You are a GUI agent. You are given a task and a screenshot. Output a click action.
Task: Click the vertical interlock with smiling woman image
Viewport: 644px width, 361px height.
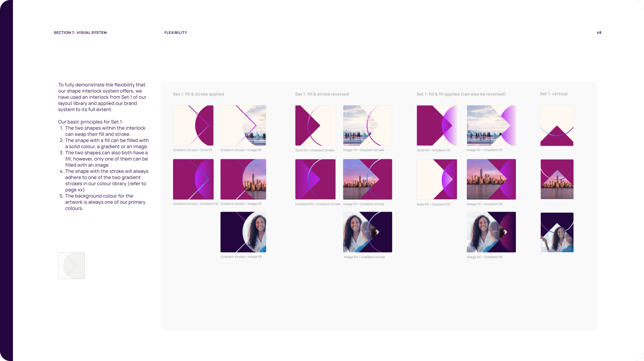(557, 232)
